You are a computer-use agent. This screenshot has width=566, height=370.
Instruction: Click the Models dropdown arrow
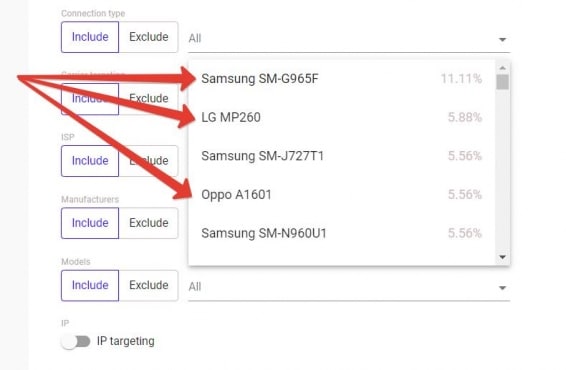[502, 288]
